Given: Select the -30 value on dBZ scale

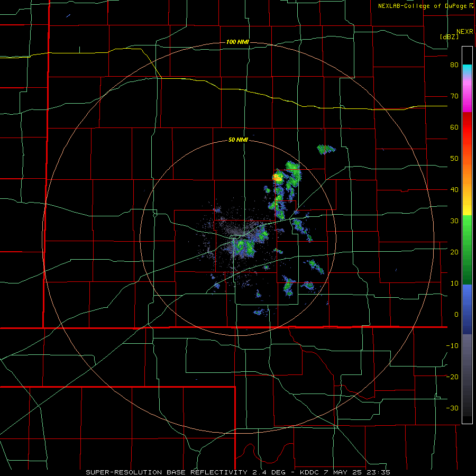Looking at the screenshot, I should 452,408.
